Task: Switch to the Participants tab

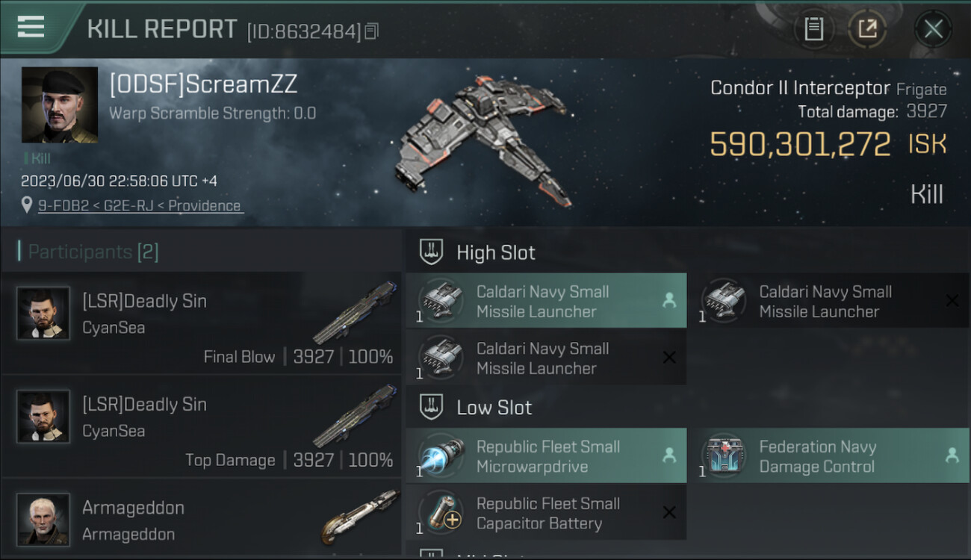Action: click(93, 252)
